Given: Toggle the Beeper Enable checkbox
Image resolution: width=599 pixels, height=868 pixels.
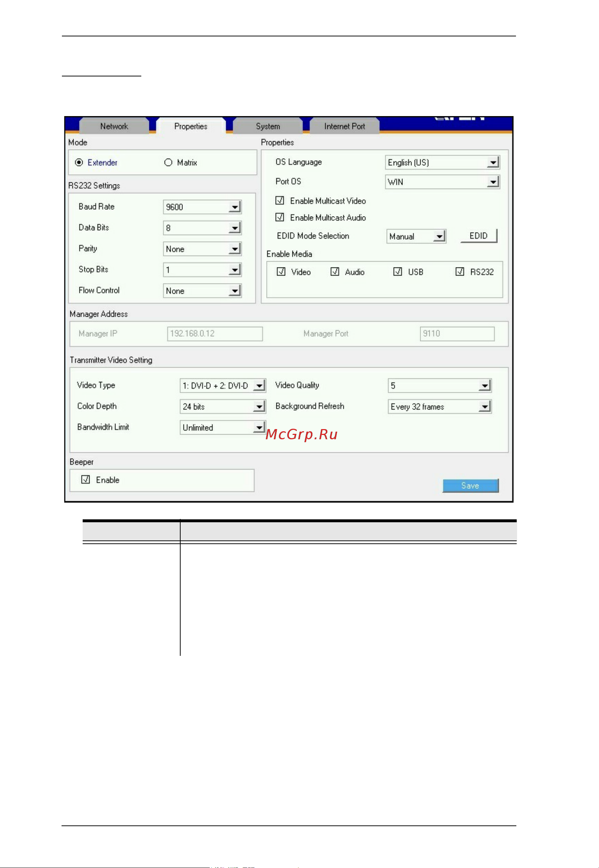Looking at the screenshot, I should click(x=86, y=479).
